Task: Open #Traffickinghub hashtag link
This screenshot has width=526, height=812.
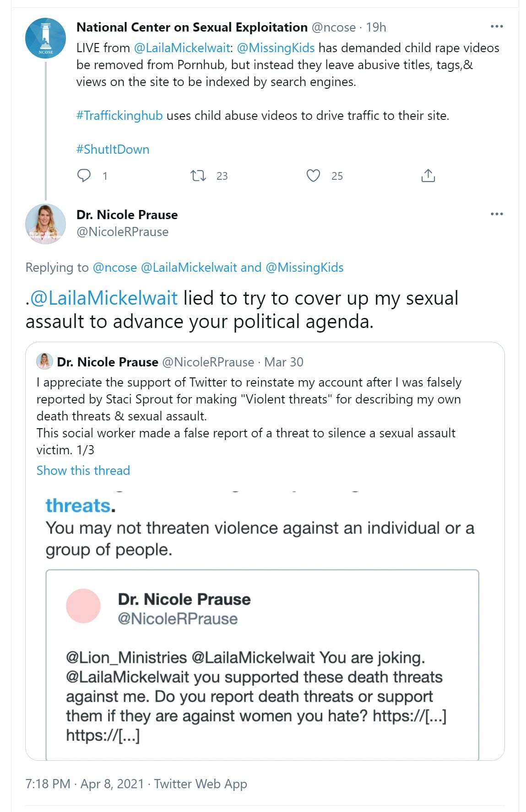Action: (x=119, y=115)
